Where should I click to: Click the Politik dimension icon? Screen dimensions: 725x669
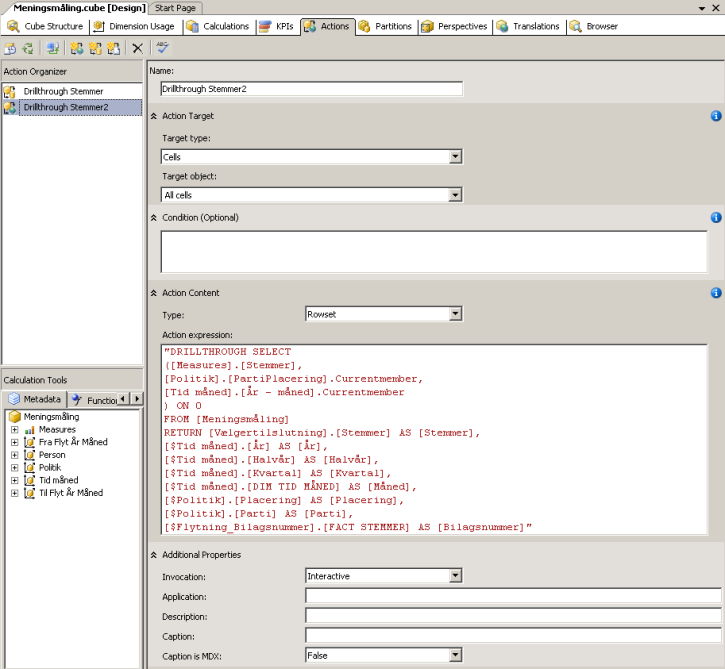click(30, 467)
